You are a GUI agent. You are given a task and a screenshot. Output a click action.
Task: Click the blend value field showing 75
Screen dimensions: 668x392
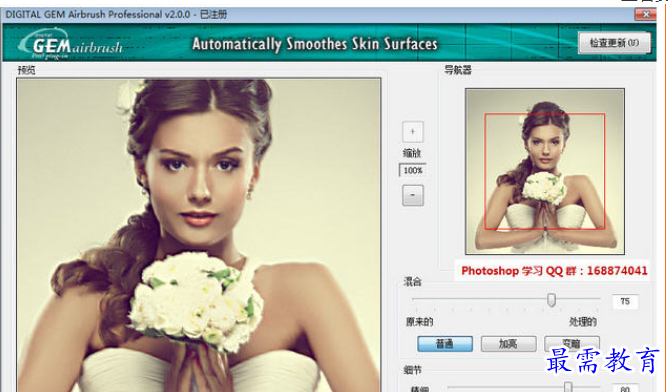pyautogui.click(x=625, y=301)
